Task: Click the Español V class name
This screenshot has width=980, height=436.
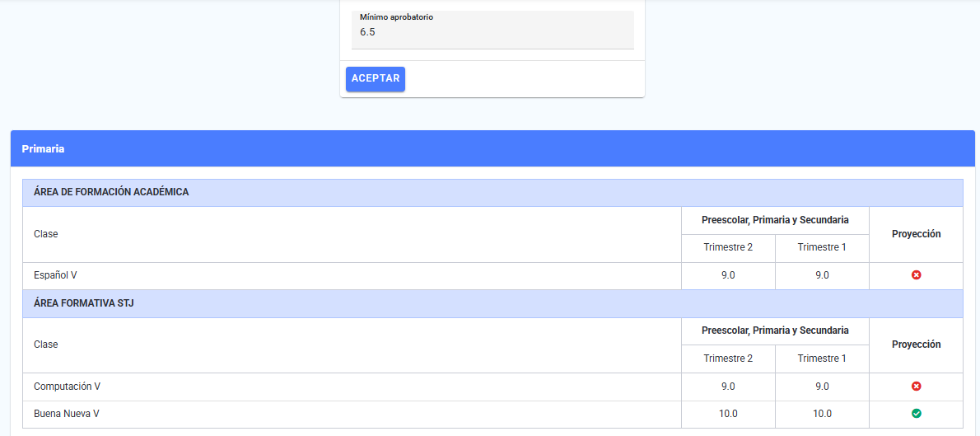Action: pos(55,275)
